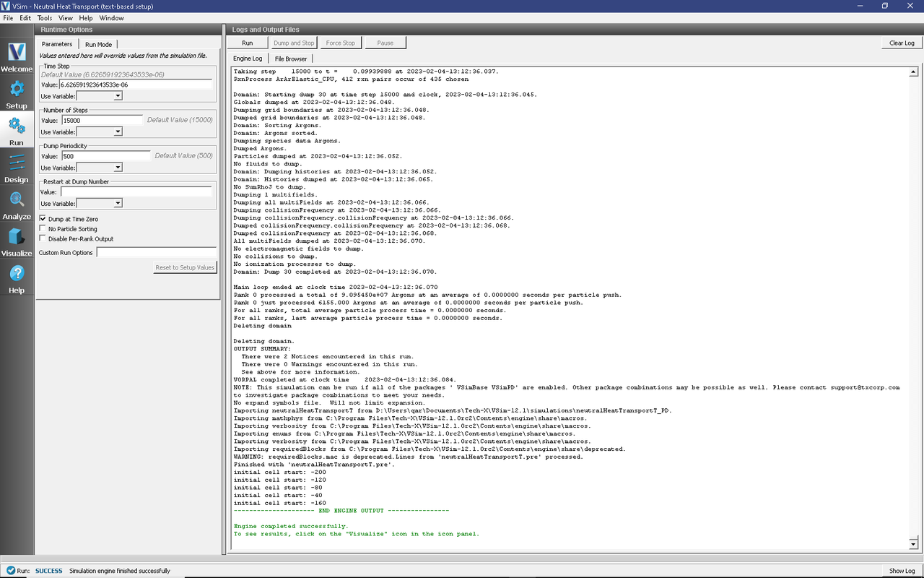924x578 pixels.
Task: Open Number of Steps Use Variable dropdown
Action: [x=99, y=132]
